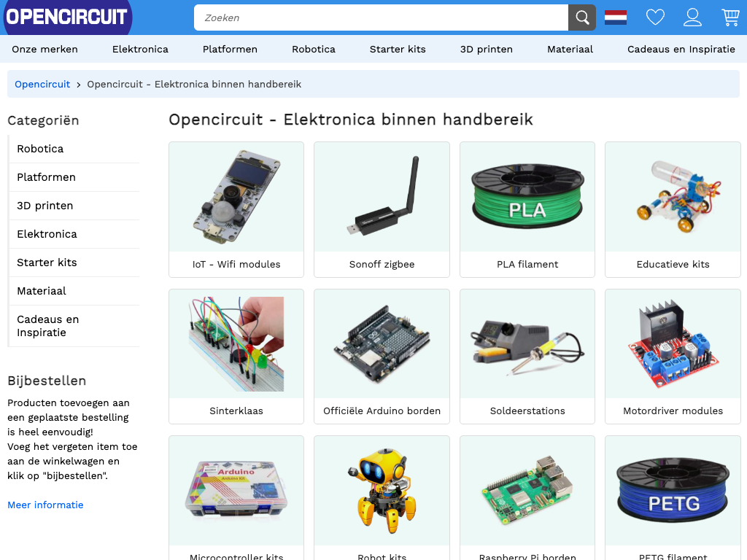Open Cadeaus en Inspiratie top menu
This screenshot has height=560, width=747.
(x=681, y=49)
